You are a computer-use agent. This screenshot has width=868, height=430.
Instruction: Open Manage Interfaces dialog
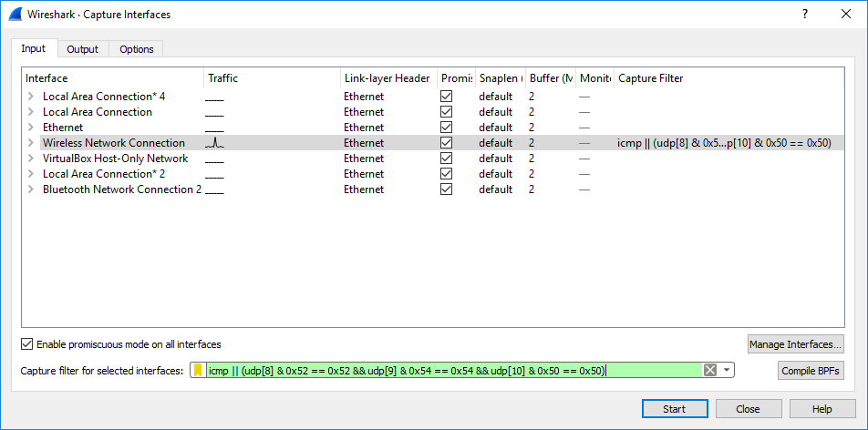click(795, 344)
